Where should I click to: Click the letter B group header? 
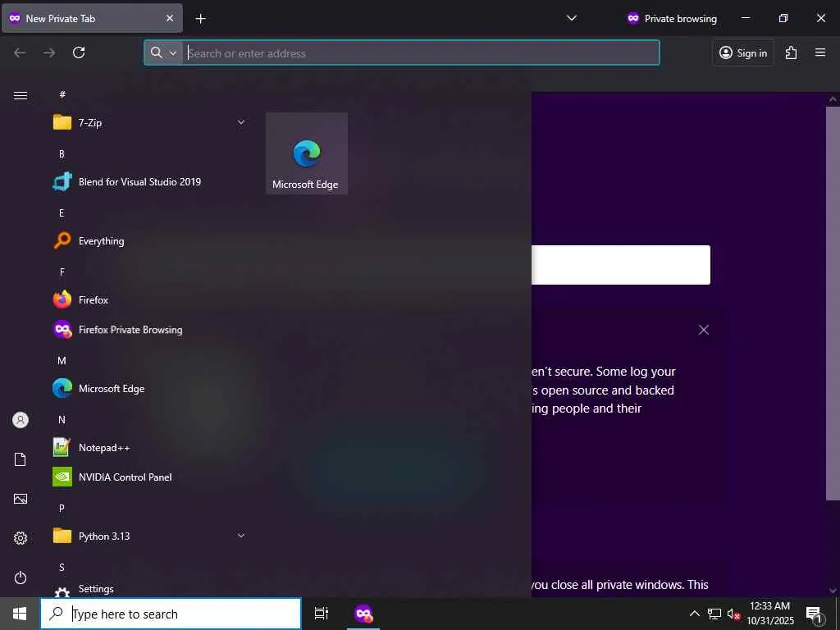(62, 153)
